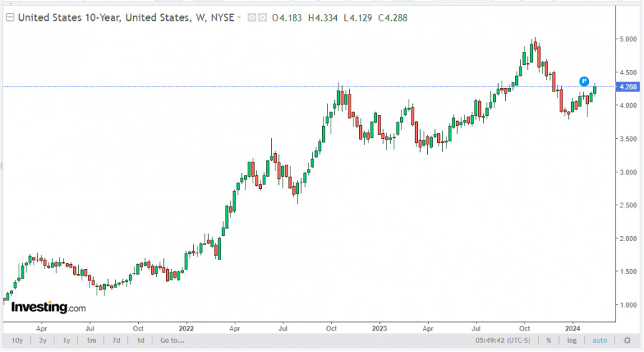This screenshot has height=352, width=644.
Task: Click the blue P marker on chart
Action: click(x=584, y=82)
